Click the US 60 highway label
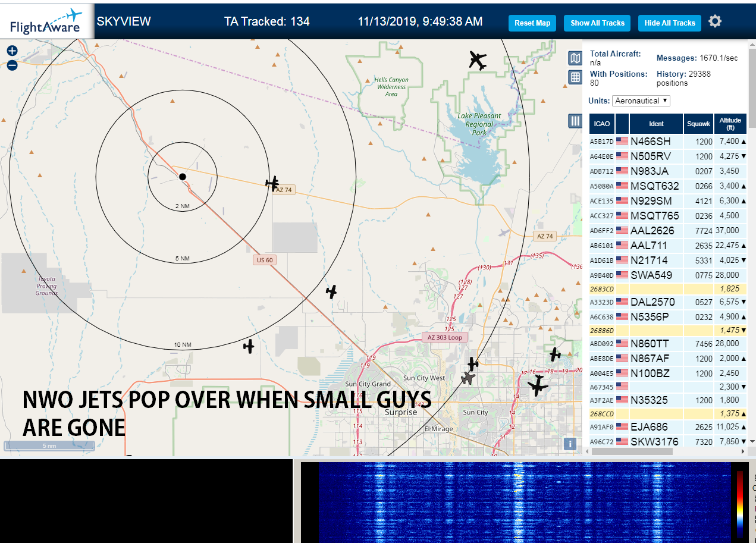Image resolution: width=756 pixels, height=543 pixels. click(264, 260)
